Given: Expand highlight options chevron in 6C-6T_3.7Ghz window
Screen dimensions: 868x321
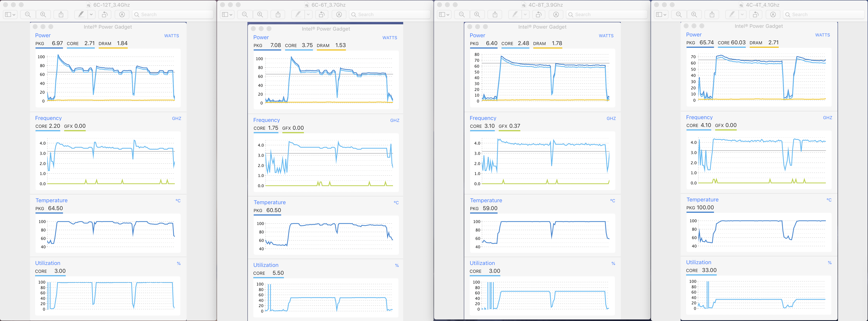Looking at the screenshot, I should [x=308, y=15].
